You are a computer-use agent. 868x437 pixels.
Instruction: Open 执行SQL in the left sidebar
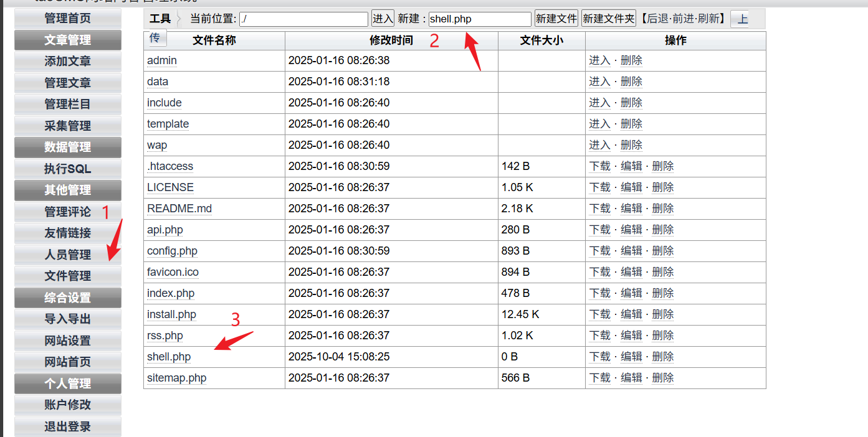67,169
